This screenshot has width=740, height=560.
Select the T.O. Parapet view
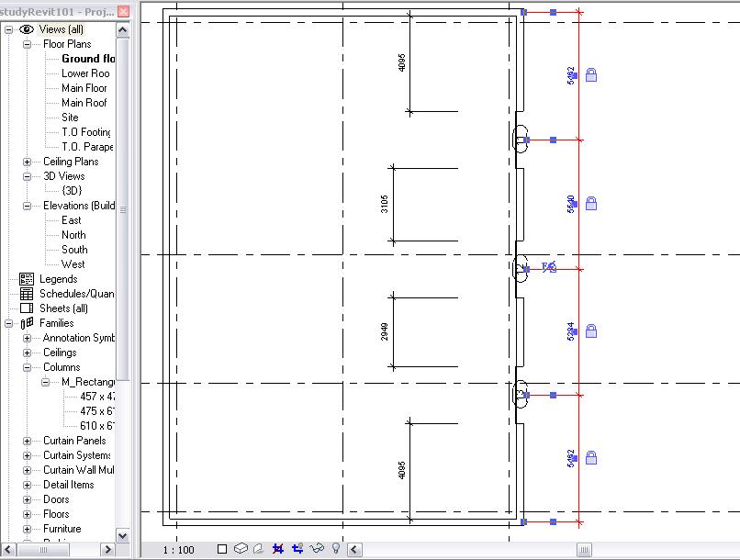pos(87,147)
